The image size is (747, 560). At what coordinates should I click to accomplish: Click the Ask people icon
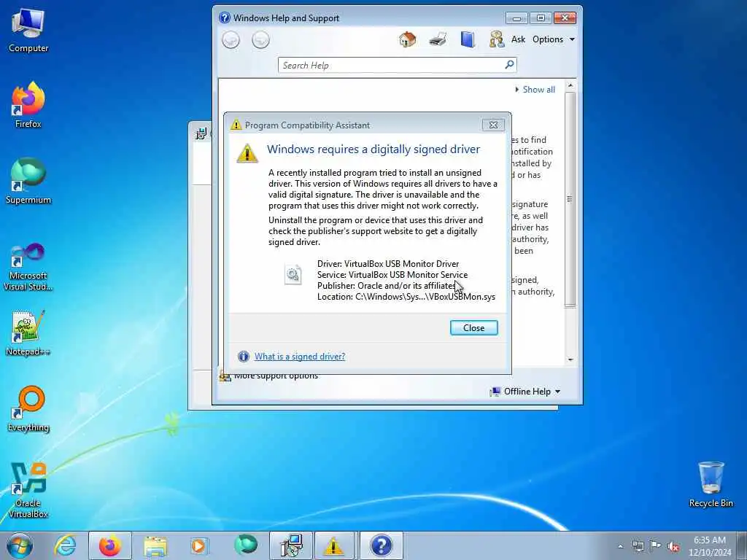tap(496, 39)
